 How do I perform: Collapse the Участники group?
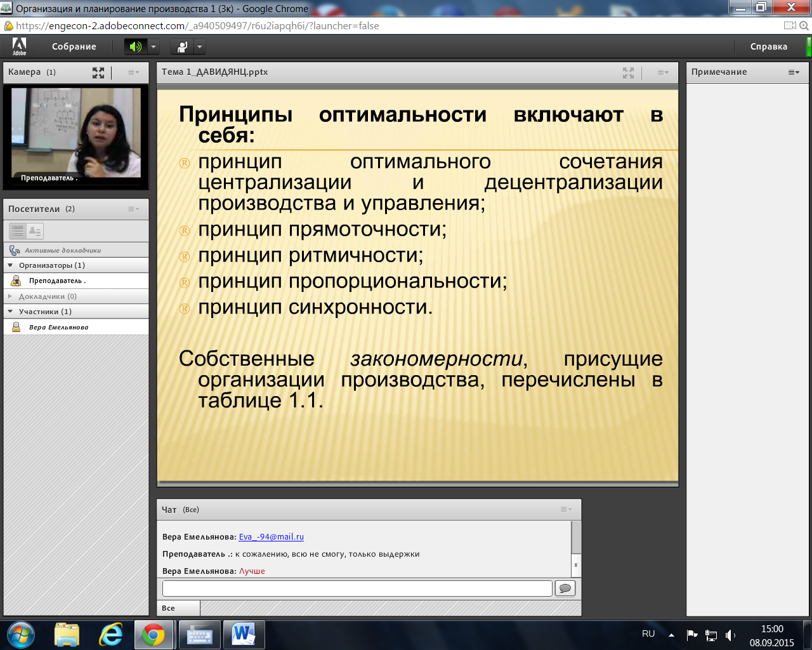[10, 312]
